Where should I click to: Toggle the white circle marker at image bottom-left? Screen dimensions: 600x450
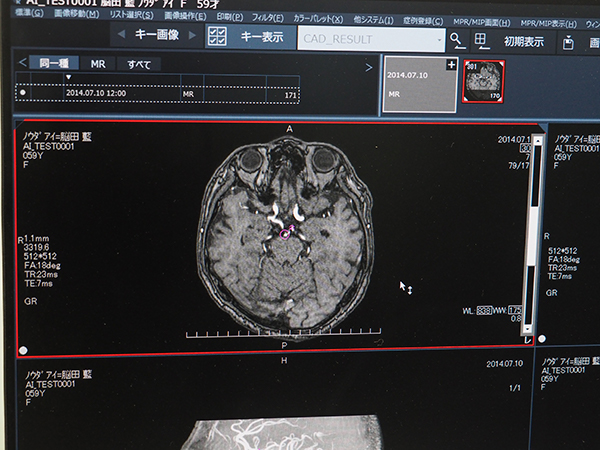(23, 349)
